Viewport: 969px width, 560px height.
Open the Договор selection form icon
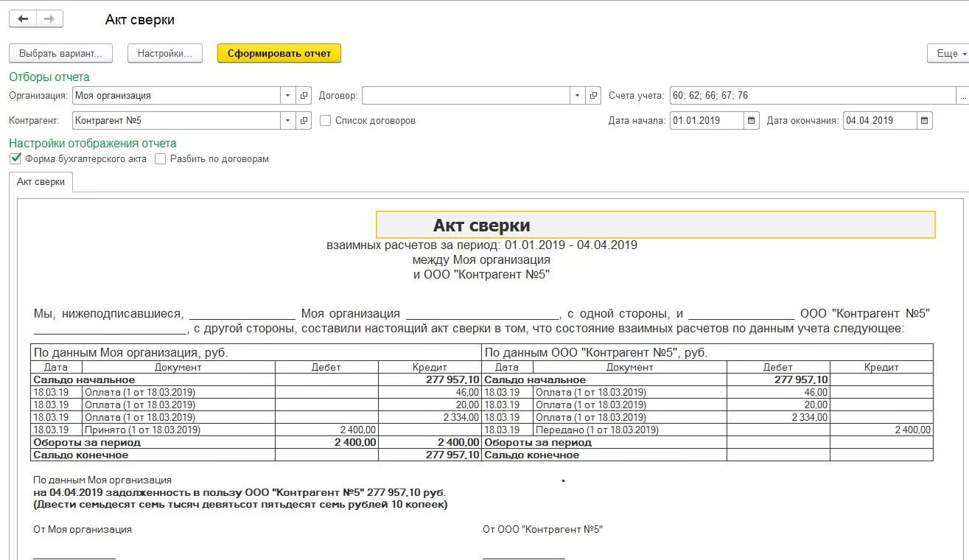click(x=594, y=96)
